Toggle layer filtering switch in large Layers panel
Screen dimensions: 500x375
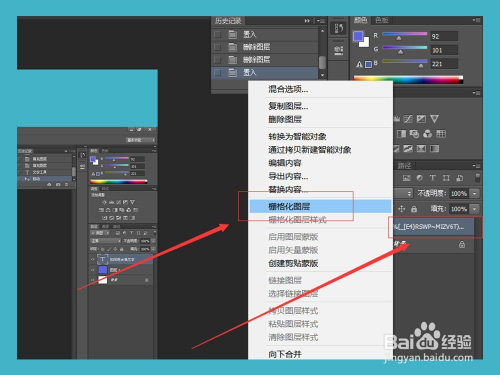478,178
